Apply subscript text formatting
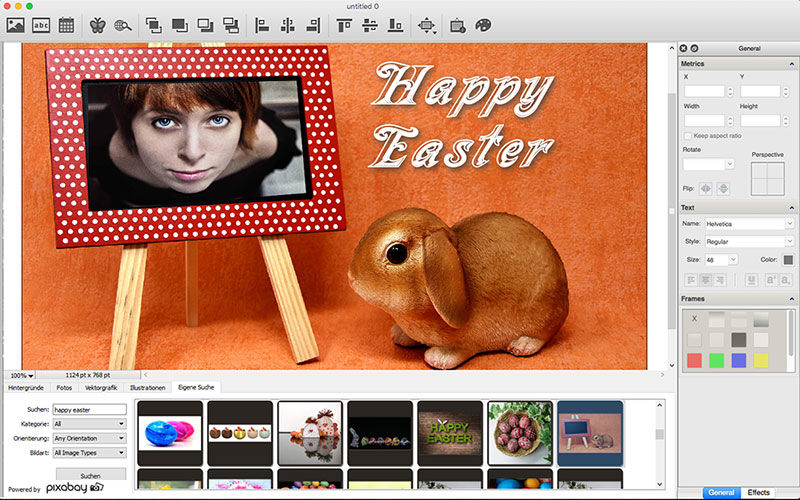 (x=785, y=280)
